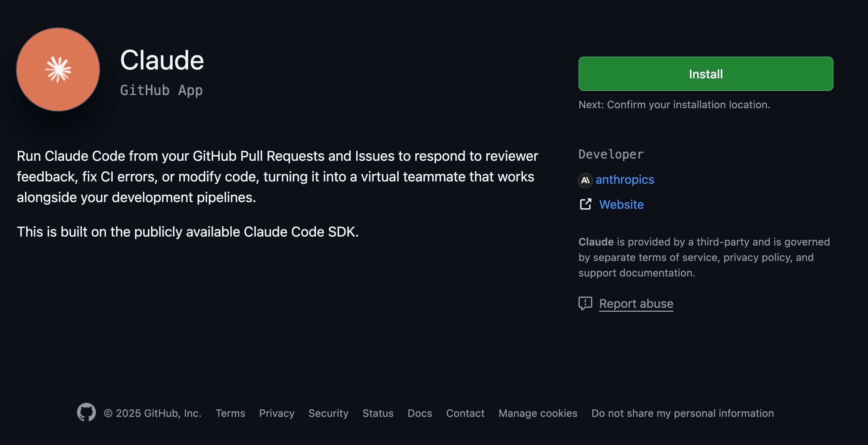Select the anthropics developer avatar icon

coord(585,180)
